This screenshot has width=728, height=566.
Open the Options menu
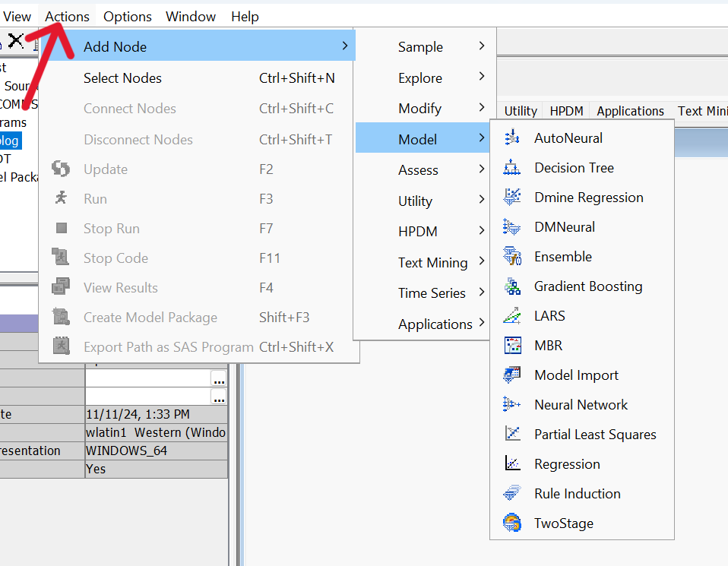(128, 17)
